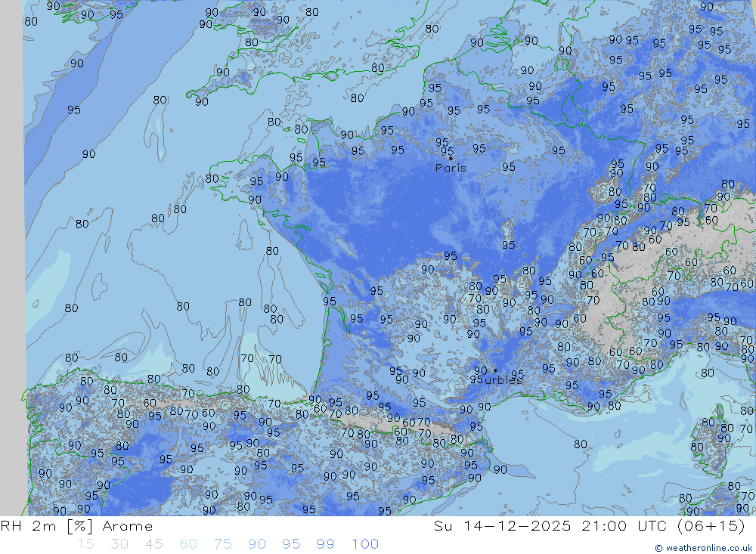
Task: Click the legend value 100
Action: 365,544
